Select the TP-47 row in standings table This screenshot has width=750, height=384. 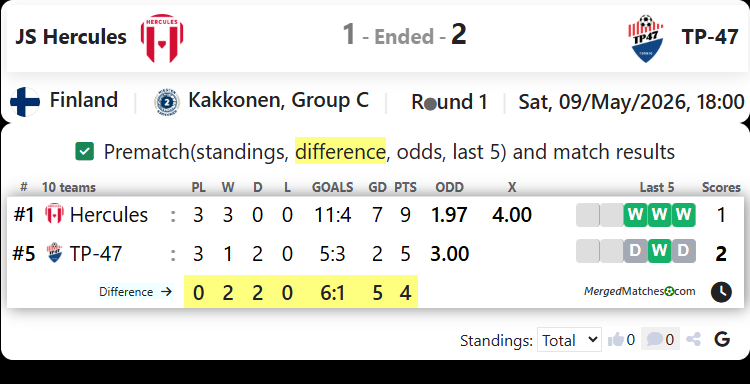point(375,253)
